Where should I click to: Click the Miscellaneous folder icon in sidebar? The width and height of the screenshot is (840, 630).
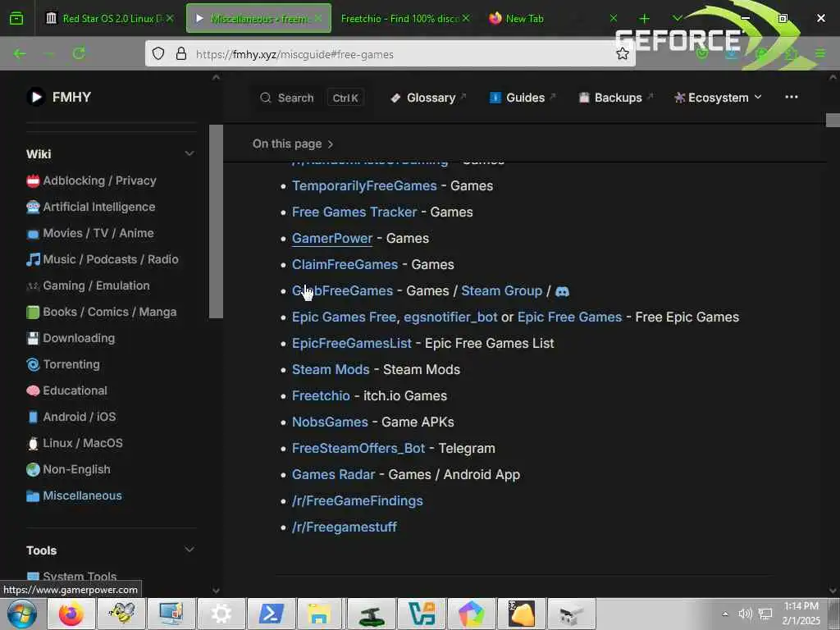(x=33, y=496)
